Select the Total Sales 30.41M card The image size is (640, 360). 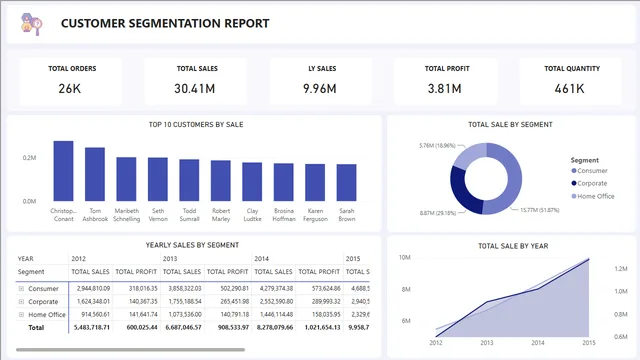[196, 81]
